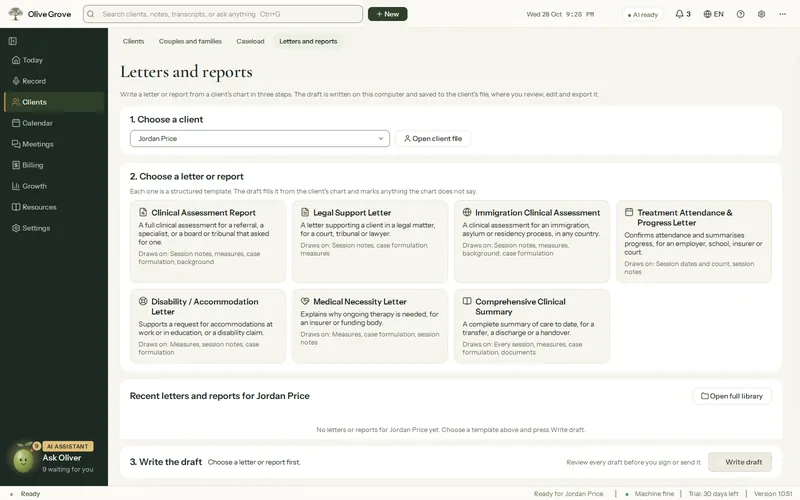This screenshot has width=800, height=500.
Task: Open the Billing section
Action: 54,165
